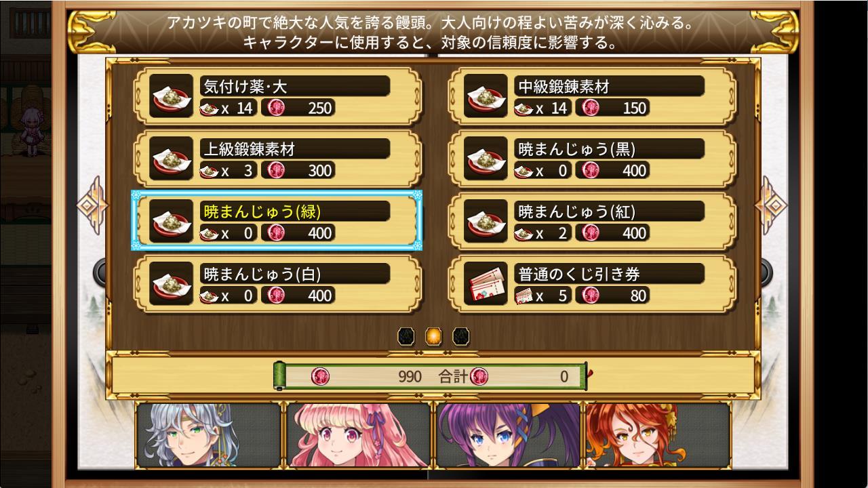Click the 暁まんじゅう(白) manju icon

click(171, 283)
